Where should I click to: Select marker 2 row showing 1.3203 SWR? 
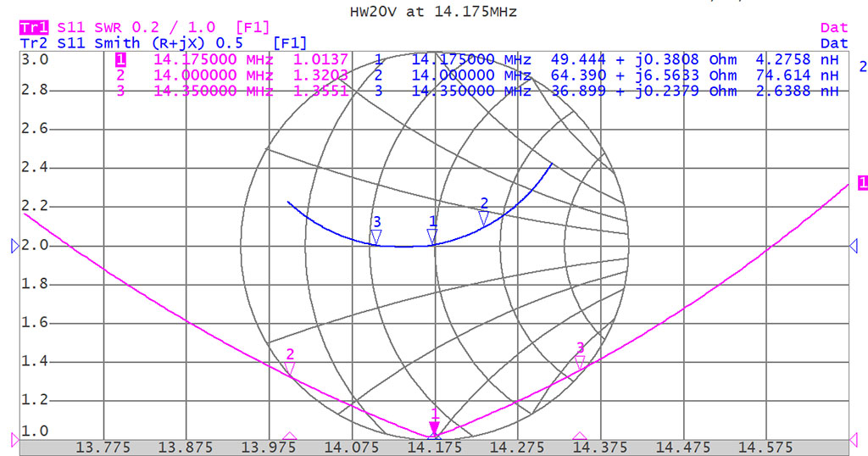233,75
